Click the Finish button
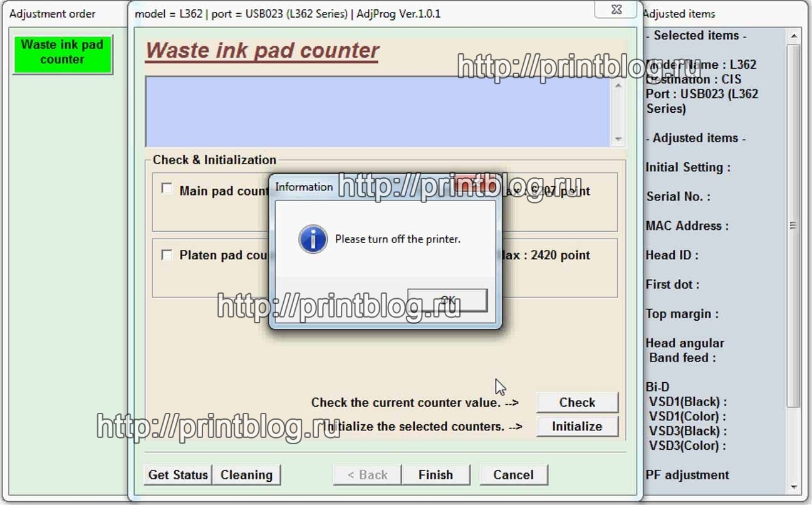The image size is (812, 505). pyautogui.click(x=435, y=475)
